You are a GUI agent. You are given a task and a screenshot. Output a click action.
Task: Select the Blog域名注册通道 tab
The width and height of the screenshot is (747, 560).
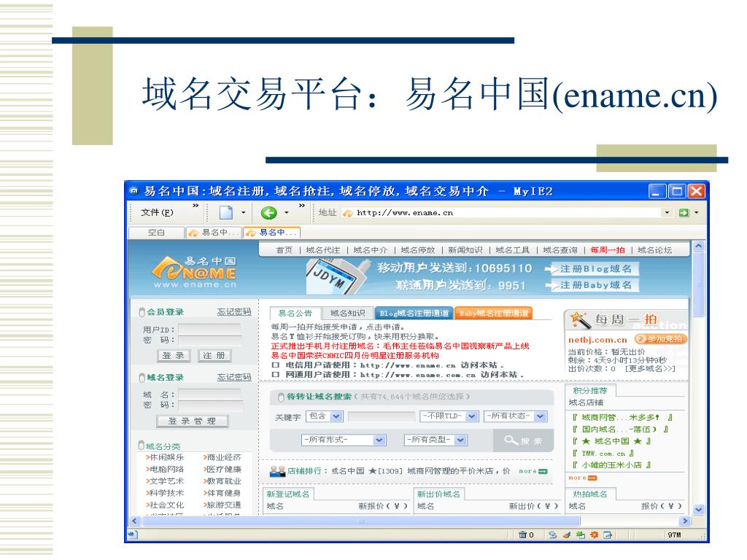pyautogui.click(x=414, y=314)
